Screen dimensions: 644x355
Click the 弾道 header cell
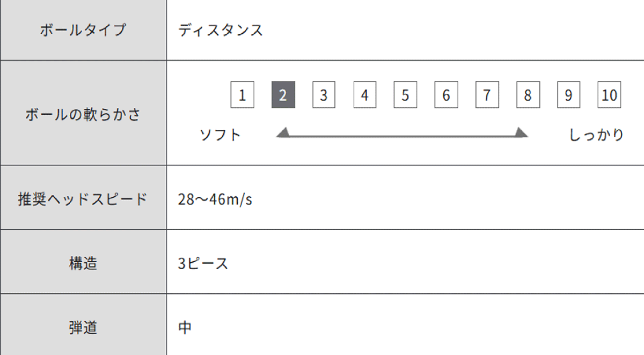click(x=83, y=327)
